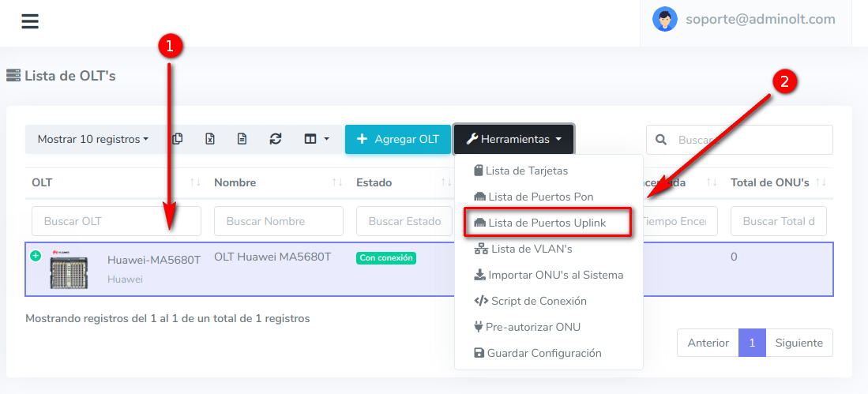Viewport: 868px width, 394px height.
Task: Refresh the OLT list table
Action: pyautogui.click(x=275, y=139)
